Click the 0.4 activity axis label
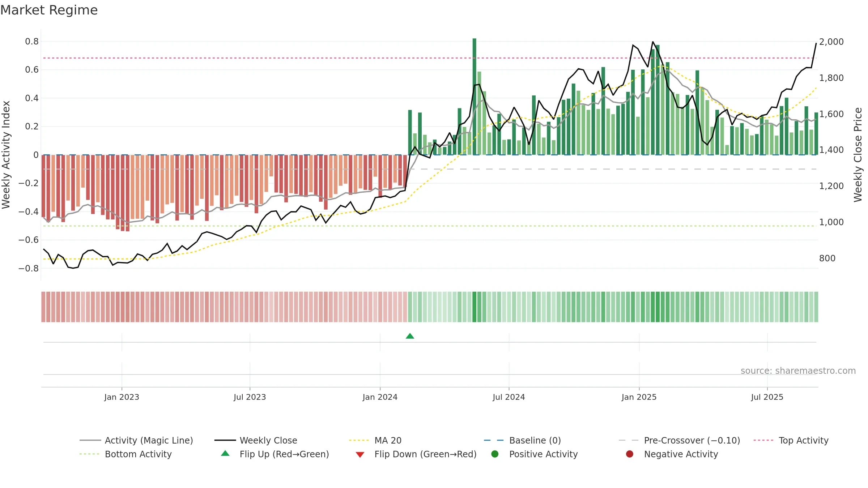 pyautogui.click(x=32, y=98)
